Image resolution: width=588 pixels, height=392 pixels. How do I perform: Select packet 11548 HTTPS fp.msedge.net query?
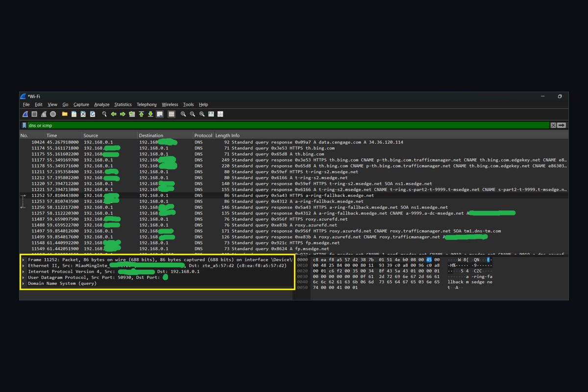[294, 243]
